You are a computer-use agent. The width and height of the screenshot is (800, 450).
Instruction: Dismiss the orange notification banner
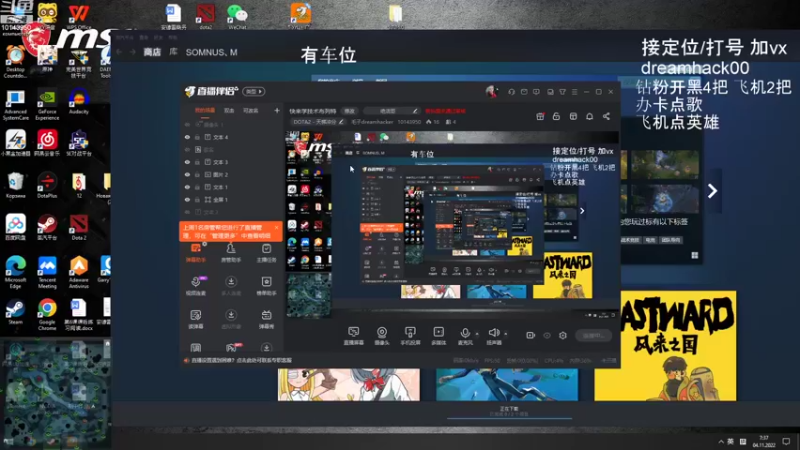click(x=277, y=228)
